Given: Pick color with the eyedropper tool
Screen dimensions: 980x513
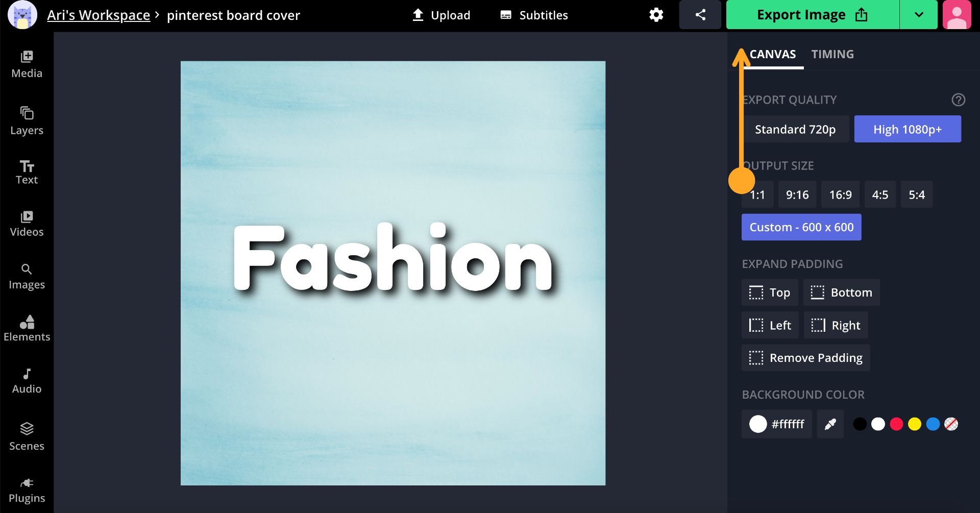Looking at the screenshot, I should [x=830, y=424].
